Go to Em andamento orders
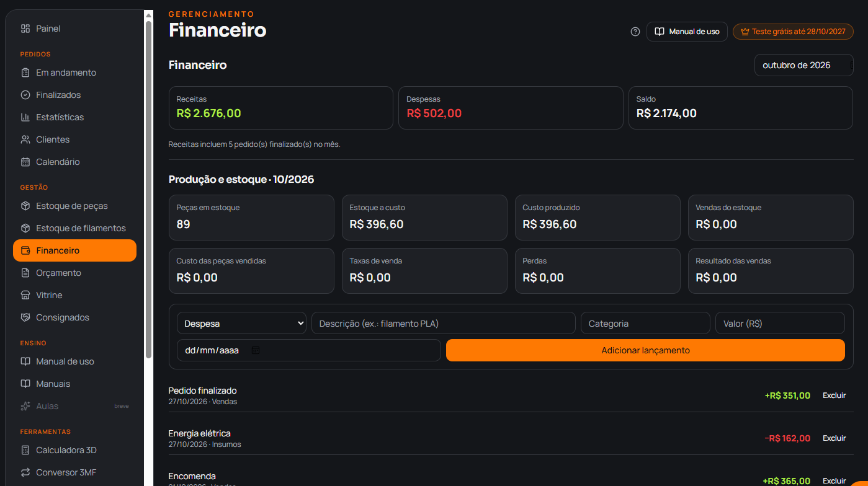Screen dimensions: 868x486 [x=74, y=73]
